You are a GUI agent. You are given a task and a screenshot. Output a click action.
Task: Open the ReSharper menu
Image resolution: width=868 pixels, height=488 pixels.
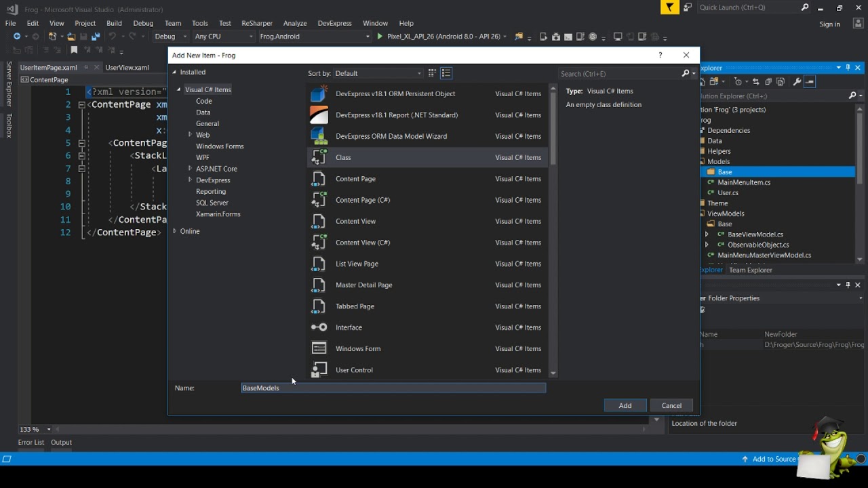(257, 23)
